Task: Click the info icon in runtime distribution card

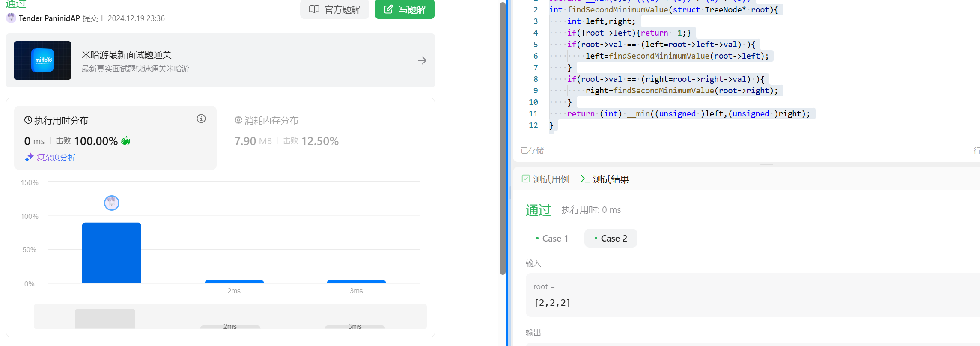Action: point(201,119)
